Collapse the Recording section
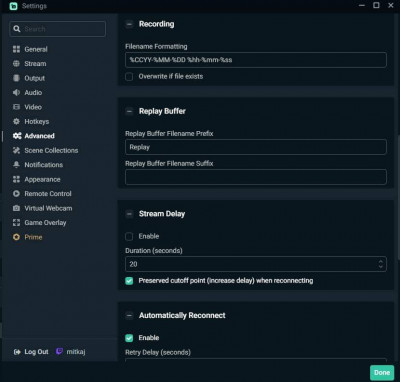Image resolution: width=400 pixels, height=382 pixels. pos(129,24)
